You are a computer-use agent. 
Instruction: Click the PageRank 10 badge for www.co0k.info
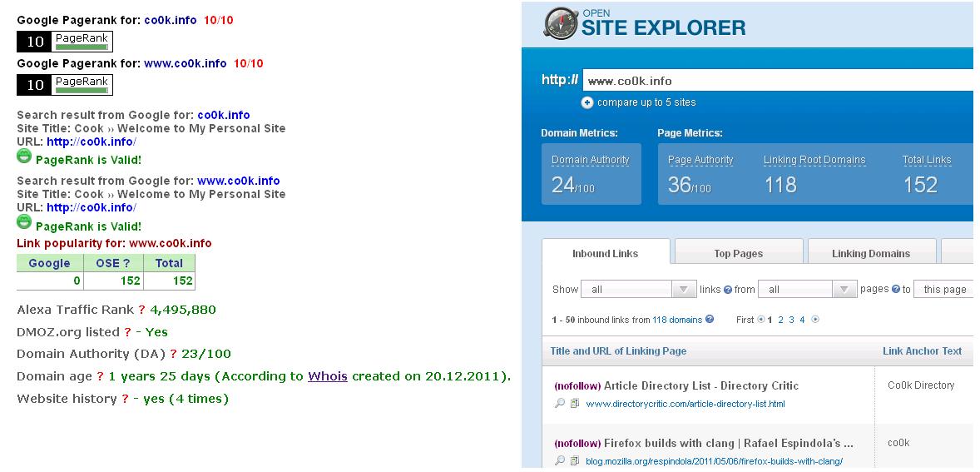pyautogui.click(x=65, y=84)
